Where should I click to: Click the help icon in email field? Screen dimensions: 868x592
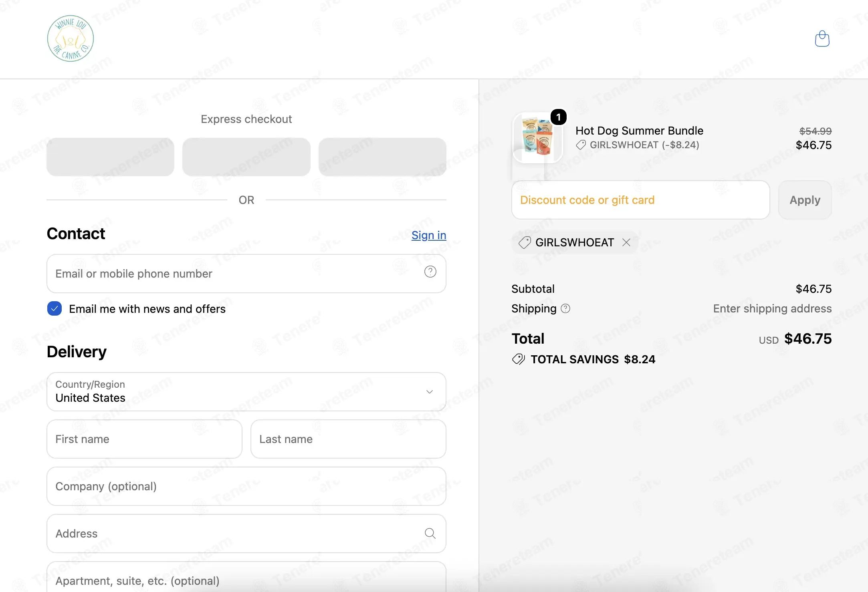(x=430, y=272)
